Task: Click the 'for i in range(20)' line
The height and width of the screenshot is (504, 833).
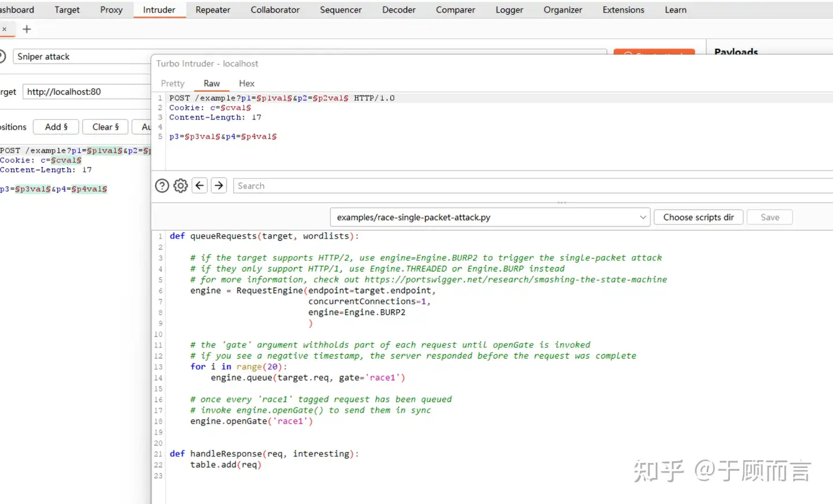Action: 238,366
